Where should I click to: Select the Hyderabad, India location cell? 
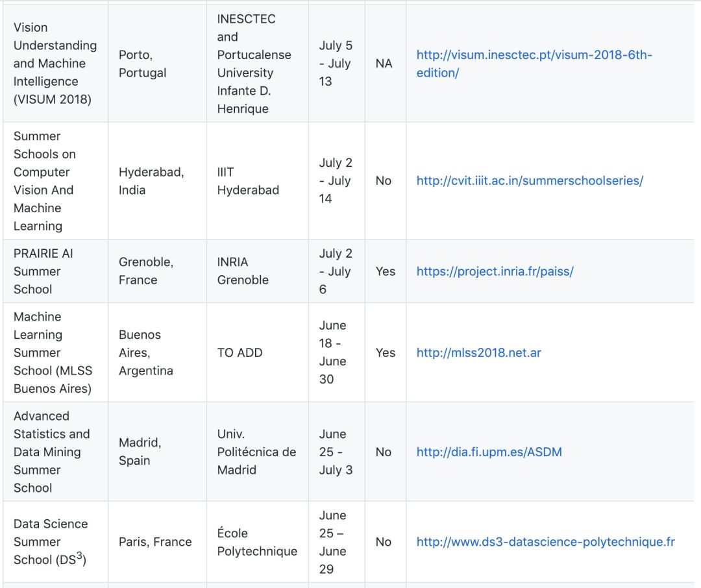coord(151,181)
